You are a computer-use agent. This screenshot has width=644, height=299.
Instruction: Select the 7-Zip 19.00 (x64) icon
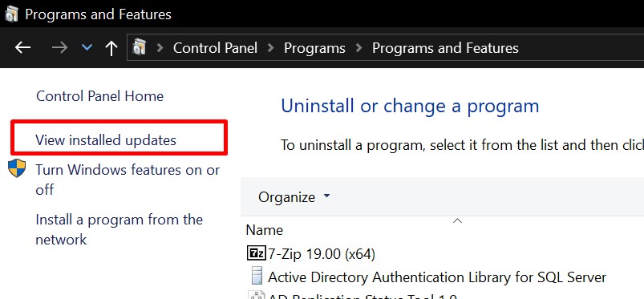257,253
